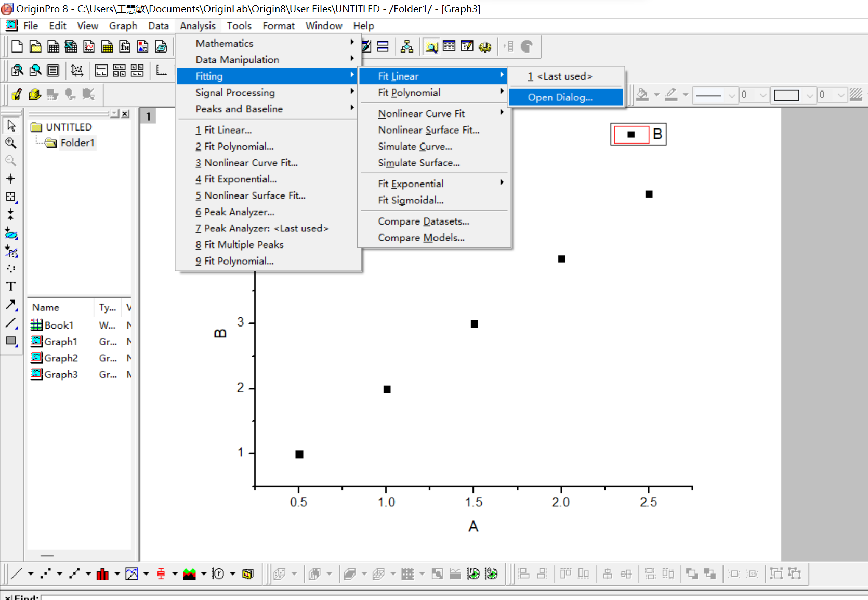Image resolution: width=868 pixels, height=600 pixels.
Task: Click the Column plot icon
Action: tap(103, 574)
